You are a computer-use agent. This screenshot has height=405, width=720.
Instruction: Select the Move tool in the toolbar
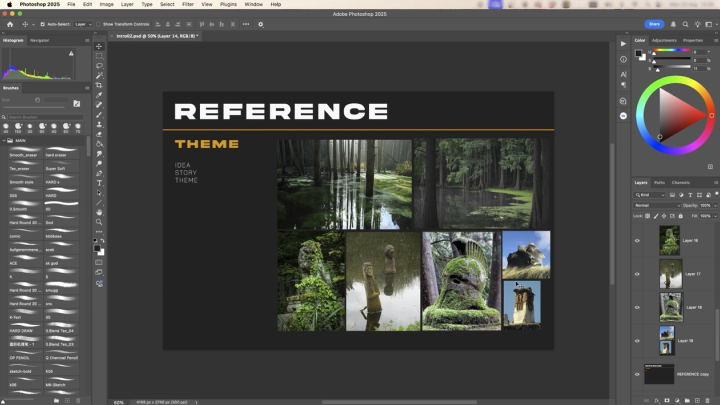[99, 47]
